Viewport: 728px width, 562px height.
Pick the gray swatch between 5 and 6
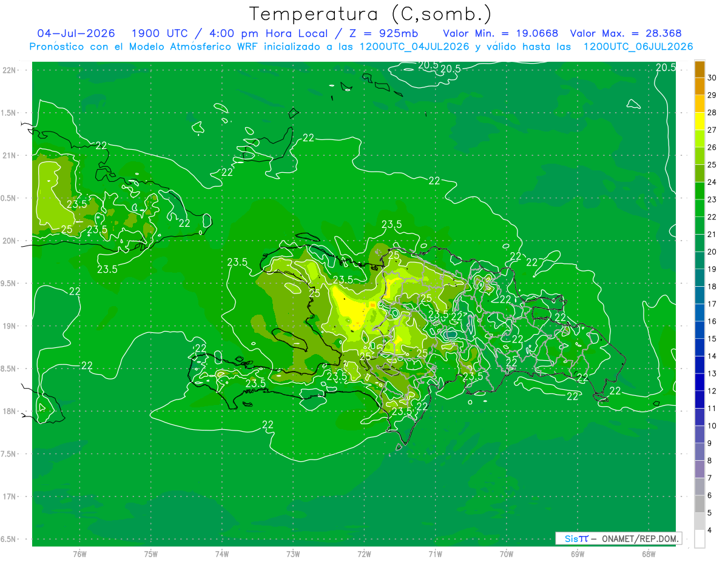click(x=699, y=504)
